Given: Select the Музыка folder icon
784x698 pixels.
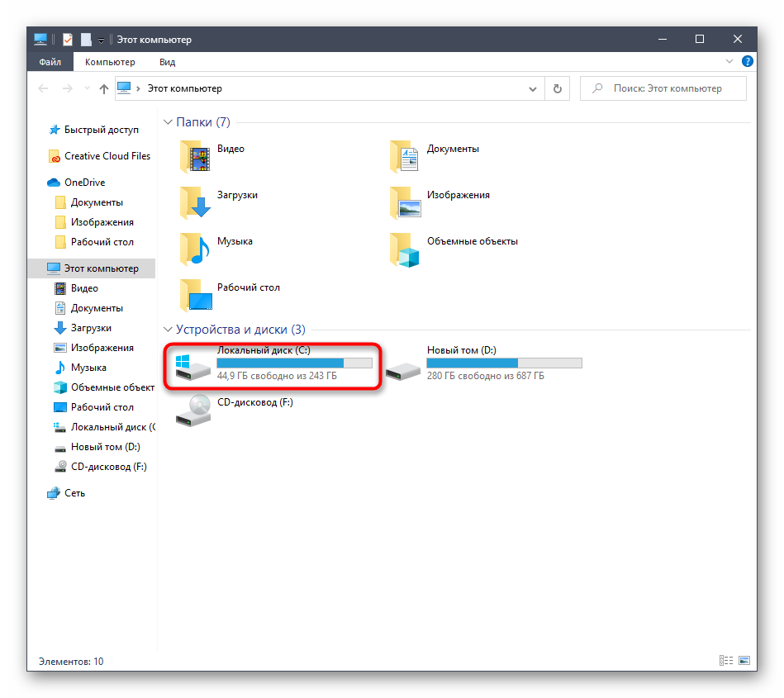Looking at the screenshot, I should (x=195, y=248).
